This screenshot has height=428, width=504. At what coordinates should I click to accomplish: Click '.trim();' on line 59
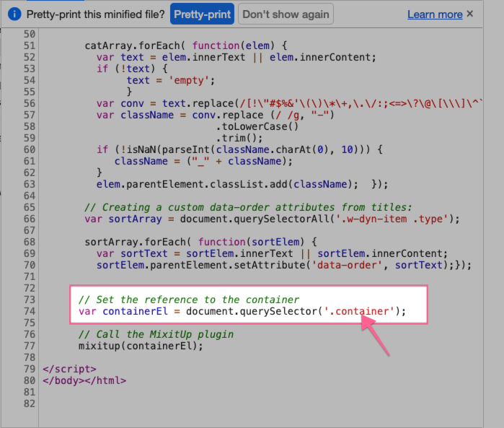pyautogui.click(x=239, y=139)
